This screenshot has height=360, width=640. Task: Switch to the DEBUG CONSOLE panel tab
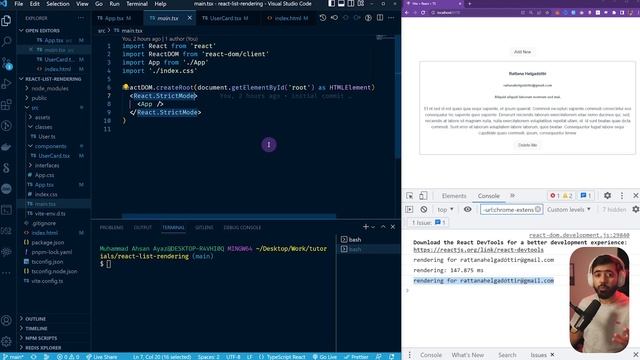242,227
